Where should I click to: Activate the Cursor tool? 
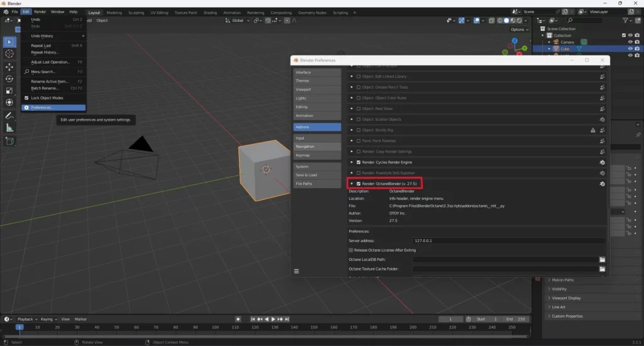click(9, 54)
